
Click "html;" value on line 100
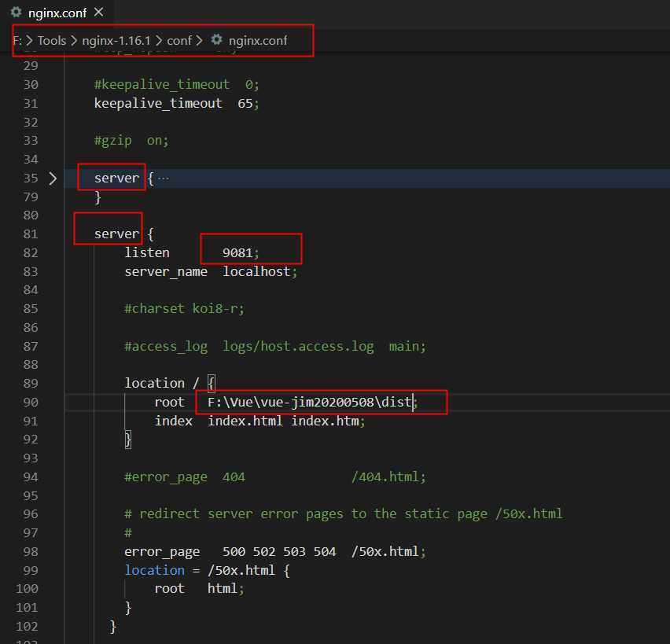pos(226,589)
